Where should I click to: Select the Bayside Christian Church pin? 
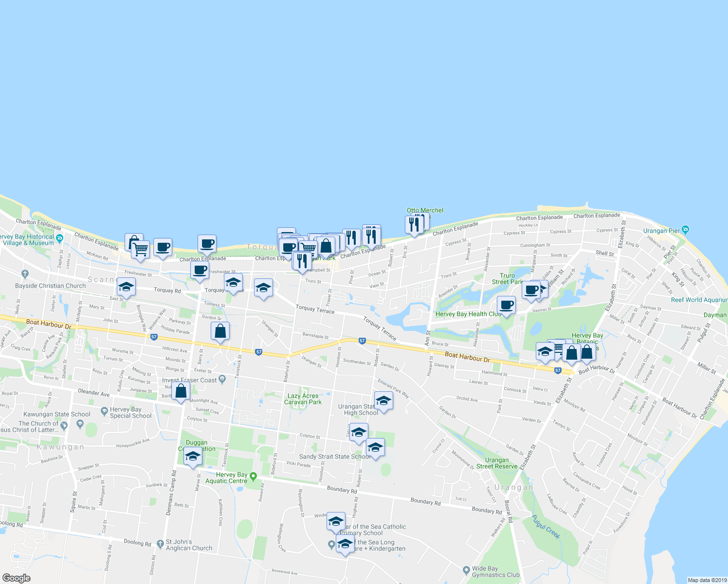tap(25, 274)
